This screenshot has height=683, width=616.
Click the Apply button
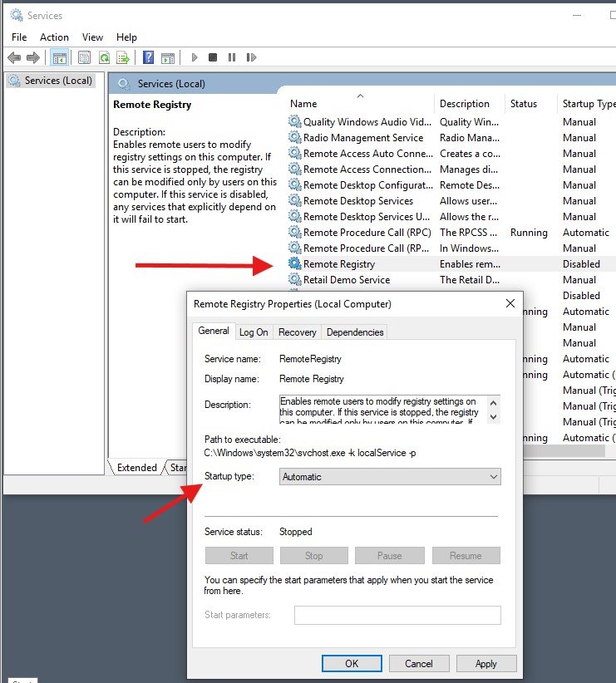[485, 663]
